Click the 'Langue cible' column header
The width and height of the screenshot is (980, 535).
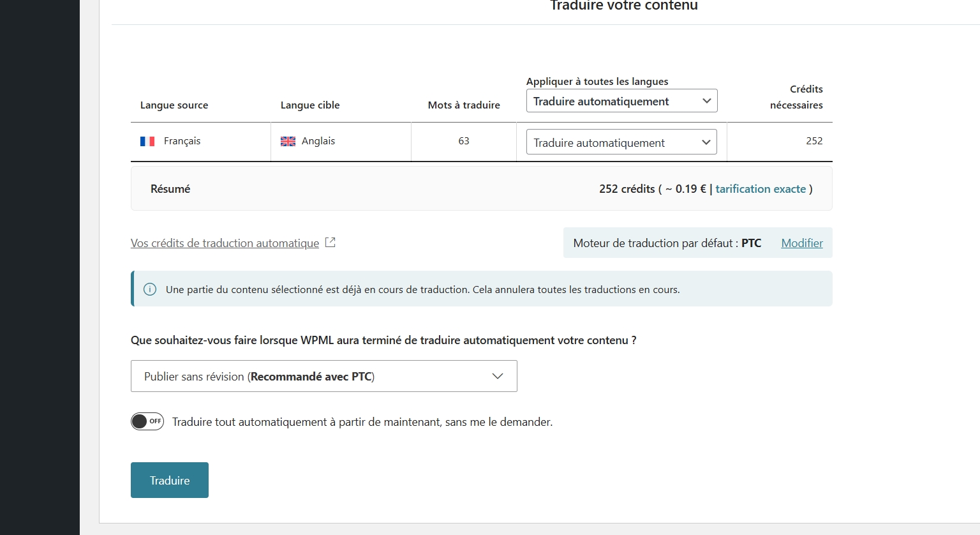[310, 105]
